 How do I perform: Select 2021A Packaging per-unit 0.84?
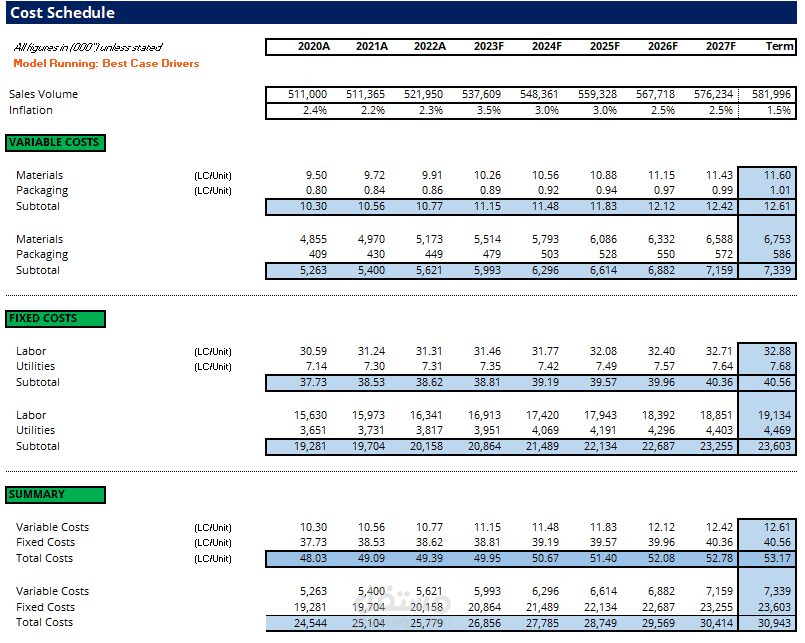[x=374, y=191]
